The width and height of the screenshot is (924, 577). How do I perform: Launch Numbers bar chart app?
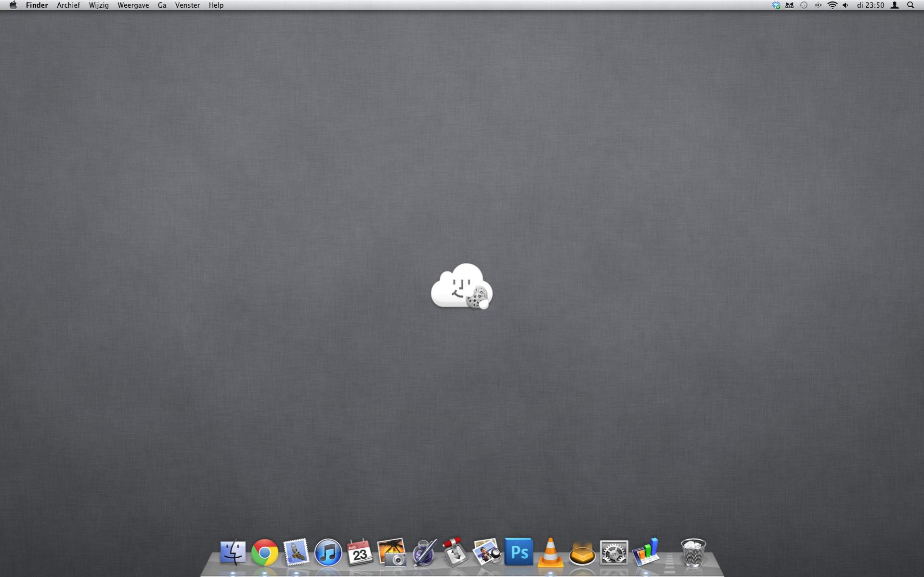tap(646, 552)
